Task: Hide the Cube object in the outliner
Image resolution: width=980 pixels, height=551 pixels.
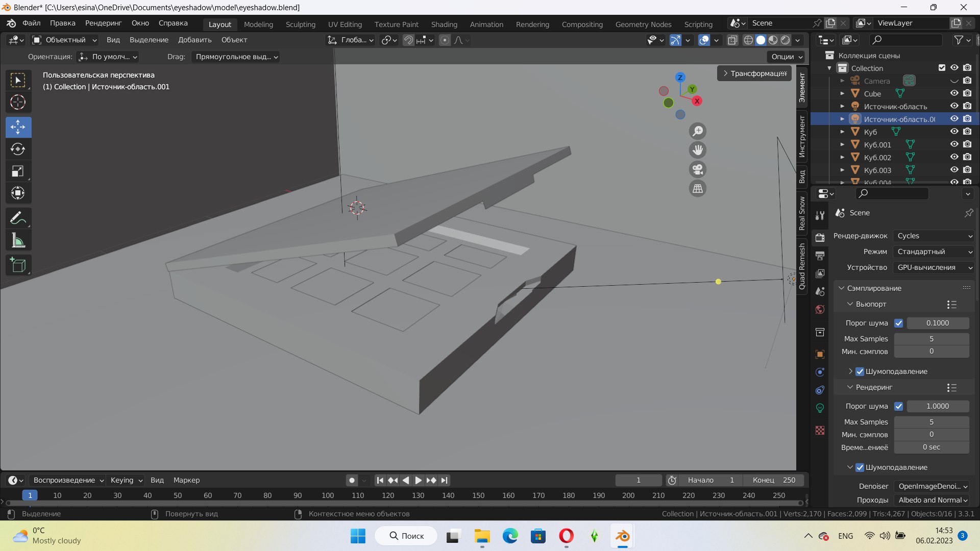Action: click(x=954, y=93)
